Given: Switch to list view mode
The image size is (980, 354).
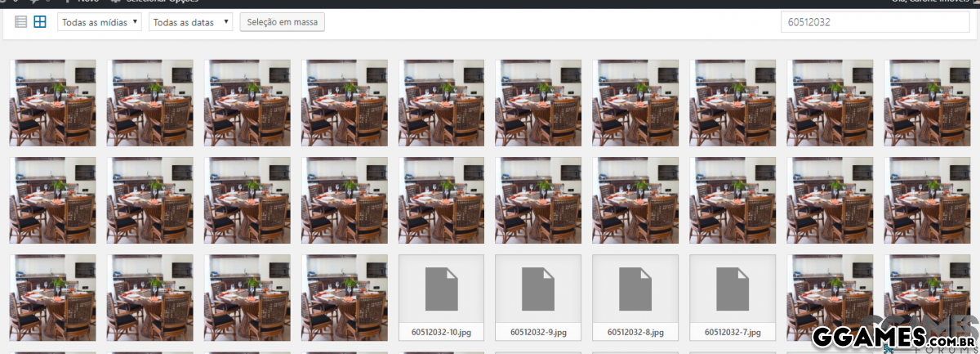Looking at the screenshot, I should tap(21, 22).
